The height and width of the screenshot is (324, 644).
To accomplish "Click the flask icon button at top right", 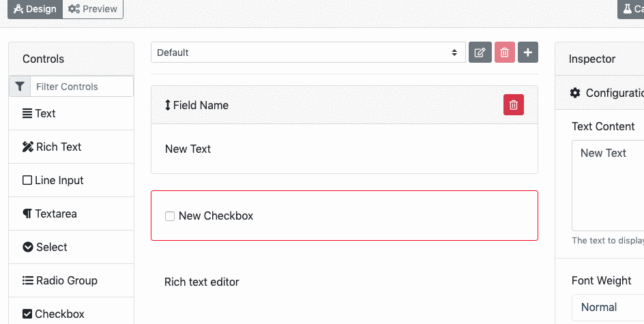I will 631,9.
